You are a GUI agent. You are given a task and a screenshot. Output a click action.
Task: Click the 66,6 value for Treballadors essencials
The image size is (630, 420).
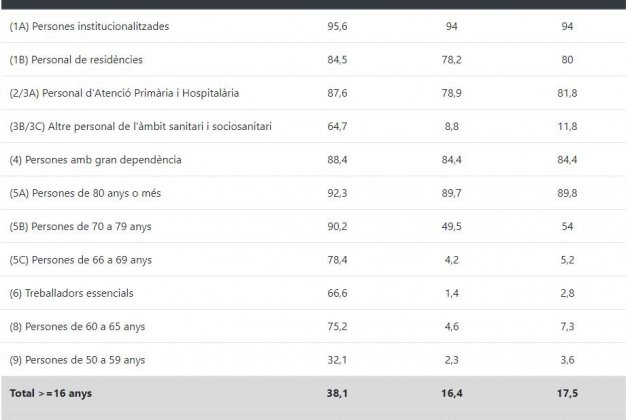pos(337,293)
